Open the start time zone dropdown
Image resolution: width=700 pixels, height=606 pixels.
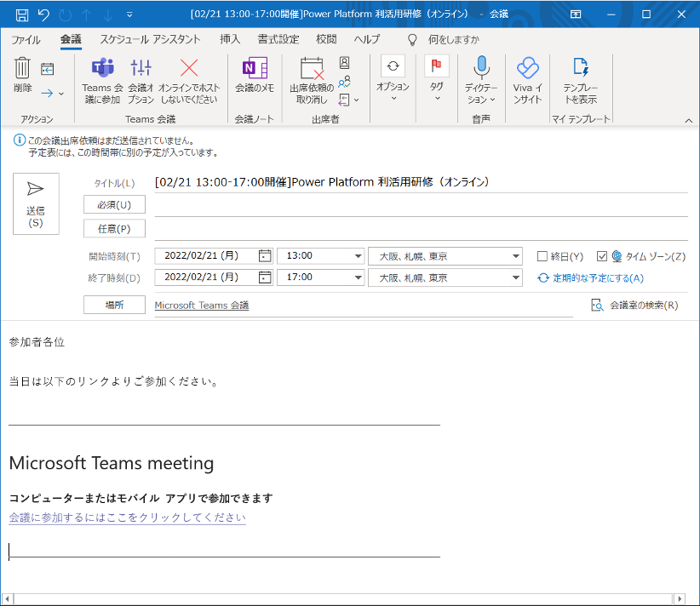coord(515,256)
